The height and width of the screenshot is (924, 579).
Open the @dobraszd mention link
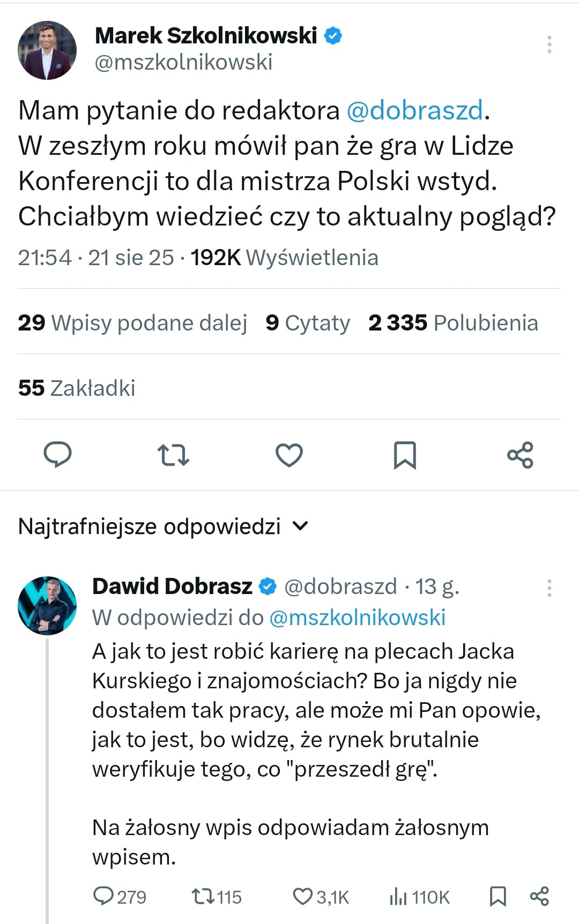(x=414, y=110)
